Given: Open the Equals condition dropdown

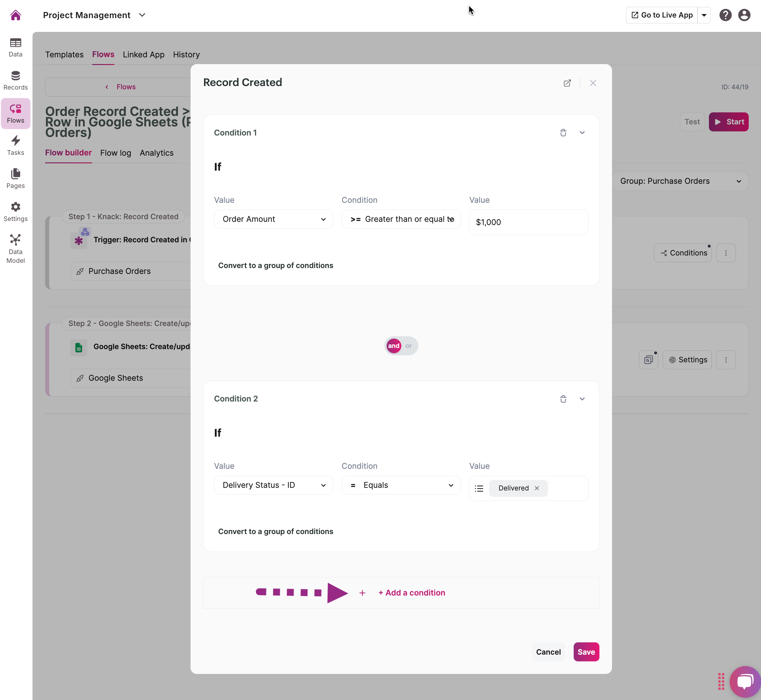Looking at the screenshot, I should tap(401, 485).
